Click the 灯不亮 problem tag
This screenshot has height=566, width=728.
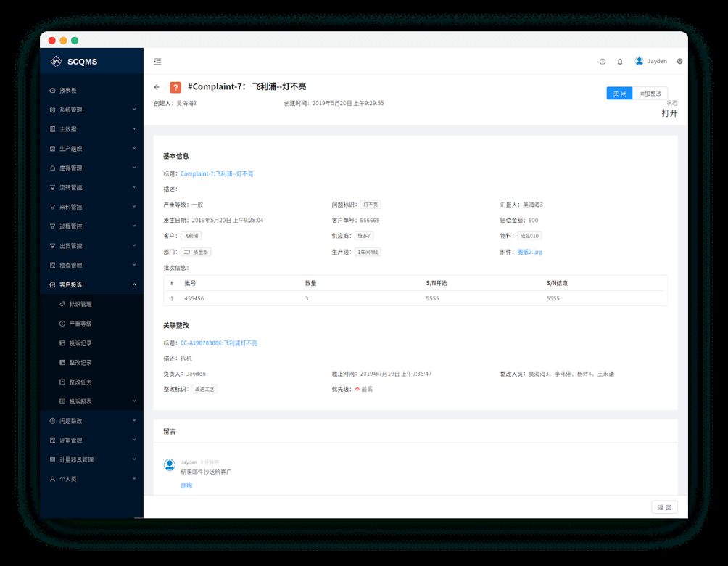coord(371,205)
